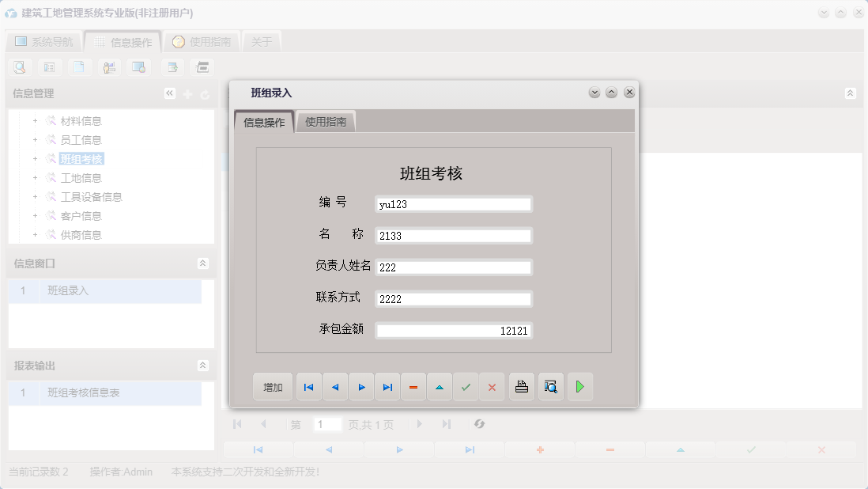Viewport: 868px width, 489px height.
Task: Open print preview in the 班组录入 dialog
Action: point(550,386)
